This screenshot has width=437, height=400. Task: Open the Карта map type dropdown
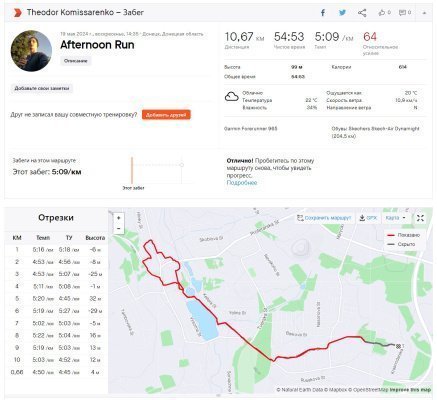pos(396,218)
